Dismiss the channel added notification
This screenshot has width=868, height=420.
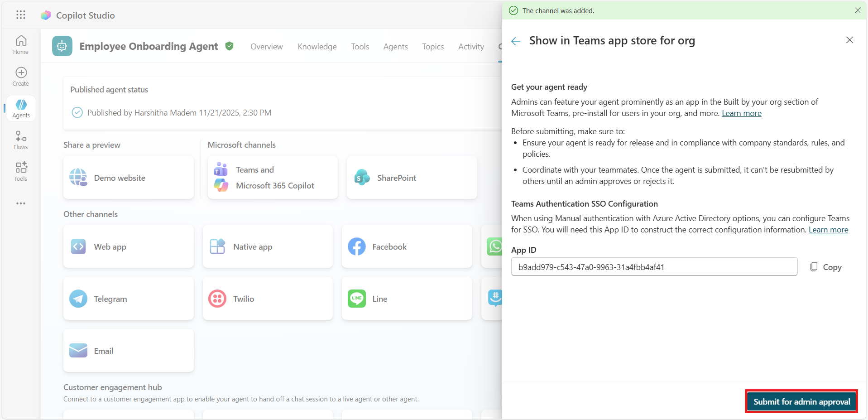point(857,10)
